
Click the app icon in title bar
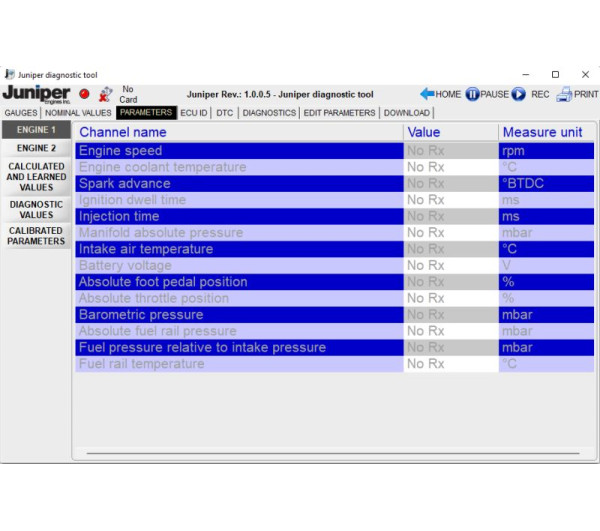pyautogui.click(x=10, y=74)
